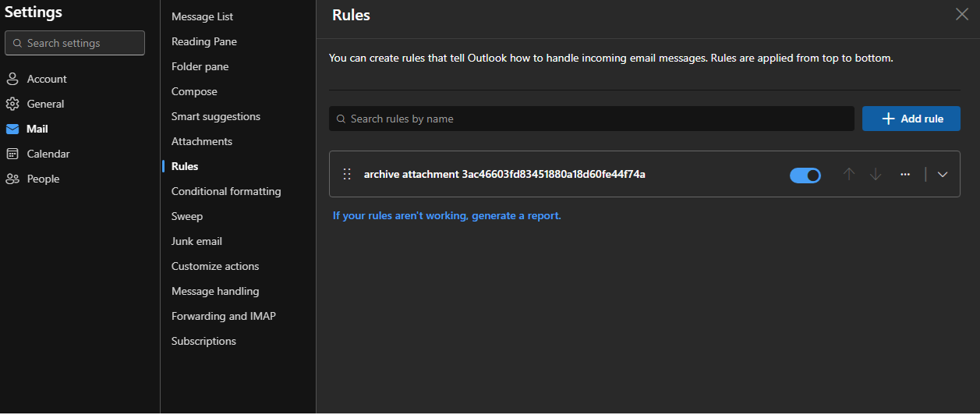Disable the archive attachment rule toggle
The image size is (980, 415).
805,176
